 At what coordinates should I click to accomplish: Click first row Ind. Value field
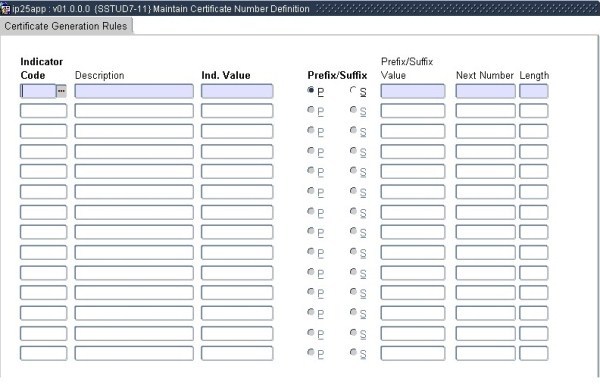[x=237, y=91]
